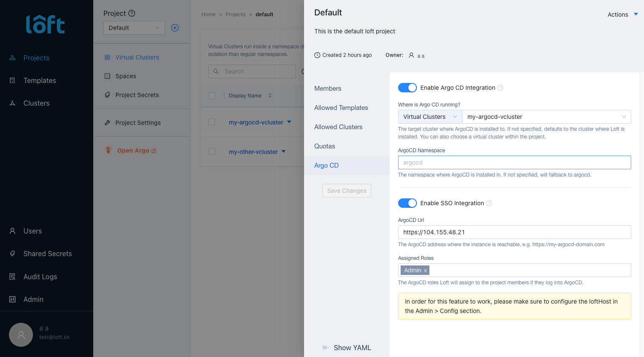The height and width of the screenshot is (357, 644).
Task: Check the my-argocd-vcluster row checkbox
Action: click(212, 122)
